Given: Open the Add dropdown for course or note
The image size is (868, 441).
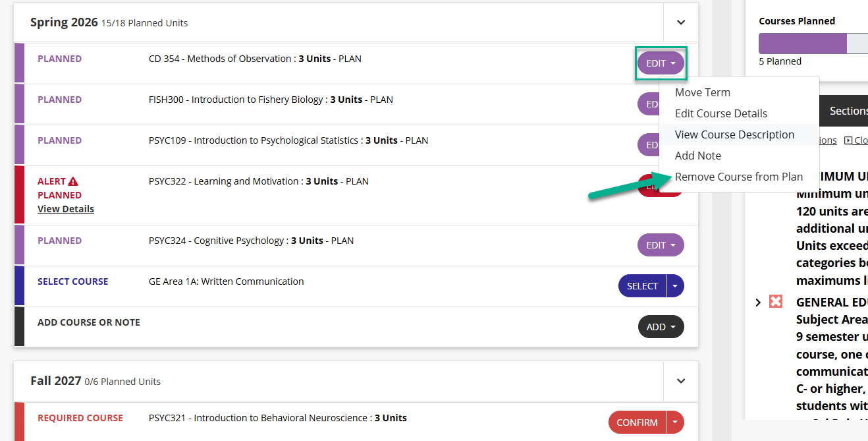Looking at the screenshot, I should (661, 327).
